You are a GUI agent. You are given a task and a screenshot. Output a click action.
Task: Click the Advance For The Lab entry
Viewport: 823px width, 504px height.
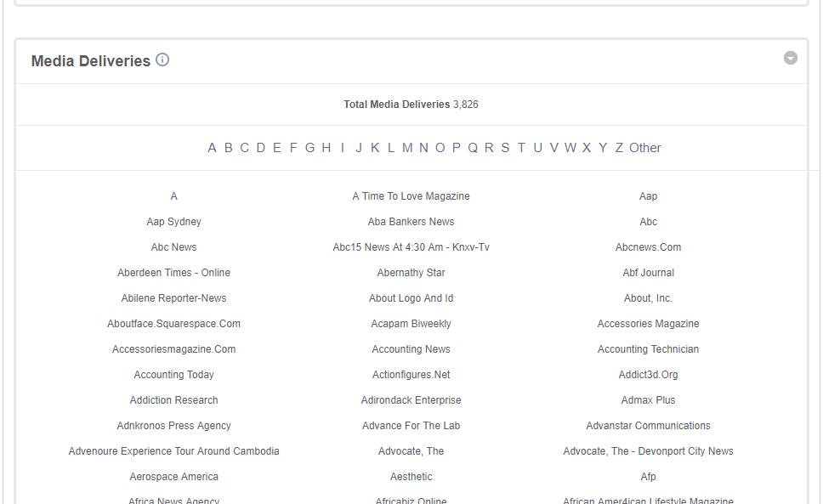[411, 426]
